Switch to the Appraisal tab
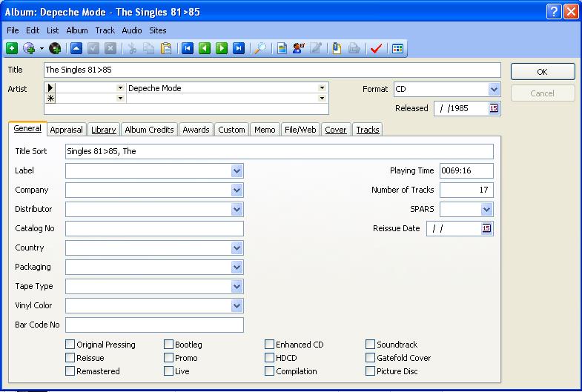This screenshot has height=392, width=582. (x=67, y=130)
